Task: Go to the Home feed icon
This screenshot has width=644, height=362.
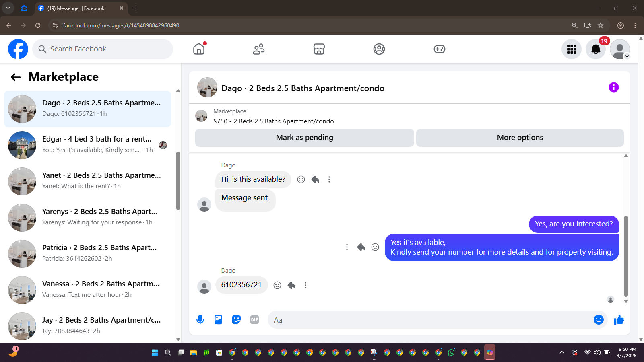Action: pos(199,49)
